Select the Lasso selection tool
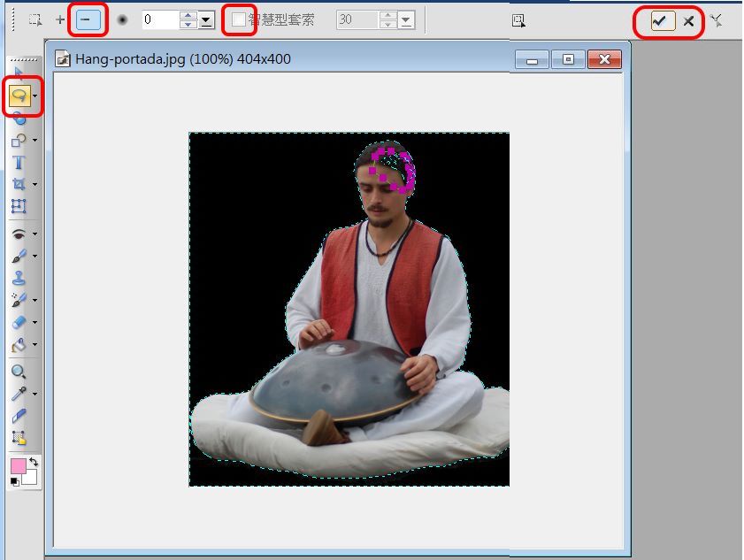 point(19,96)
